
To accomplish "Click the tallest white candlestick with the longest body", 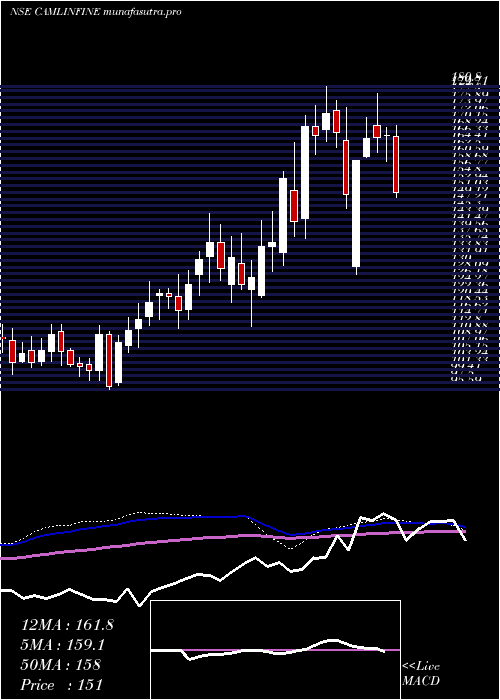I will 356,213.
